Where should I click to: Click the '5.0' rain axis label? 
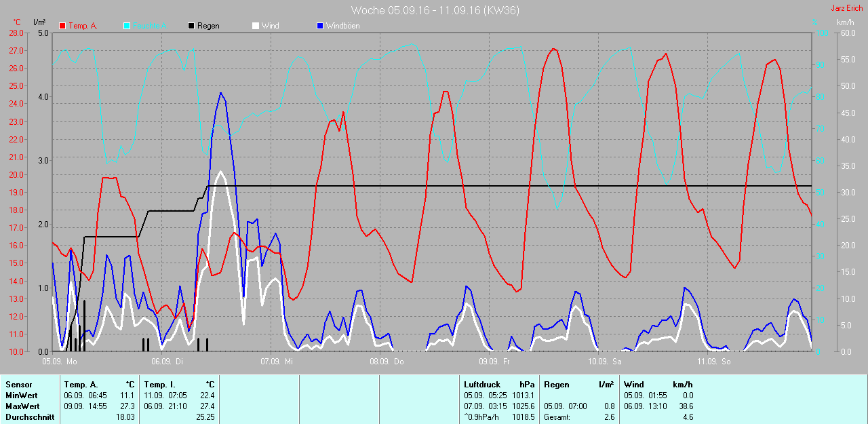point(43,33)
